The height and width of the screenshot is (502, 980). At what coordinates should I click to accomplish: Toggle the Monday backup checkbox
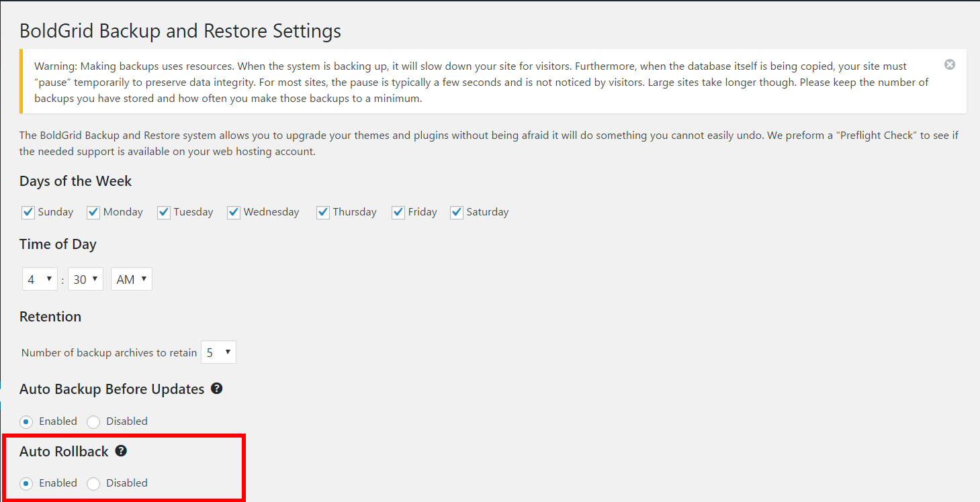click(x=93, y=212)
